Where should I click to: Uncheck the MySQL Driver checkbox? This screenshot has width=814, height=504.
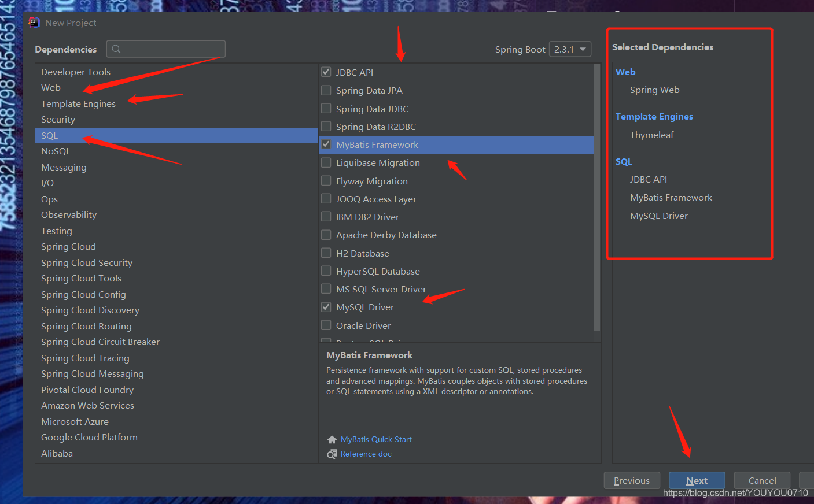pos(326,307)
